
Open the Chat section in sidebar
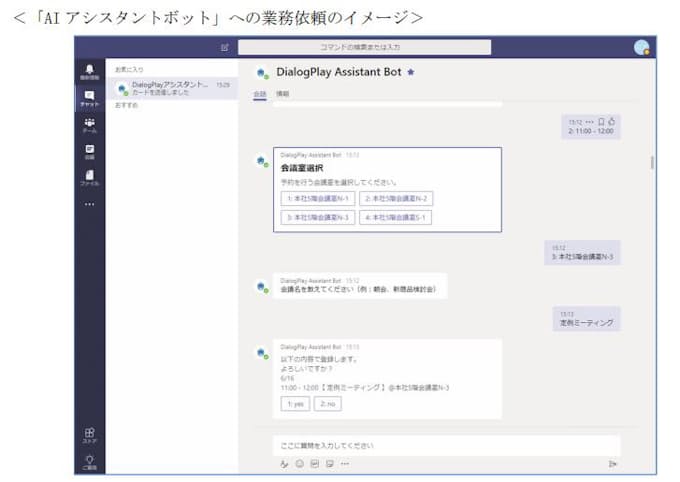pyautogui.click(x=89, y=97)
